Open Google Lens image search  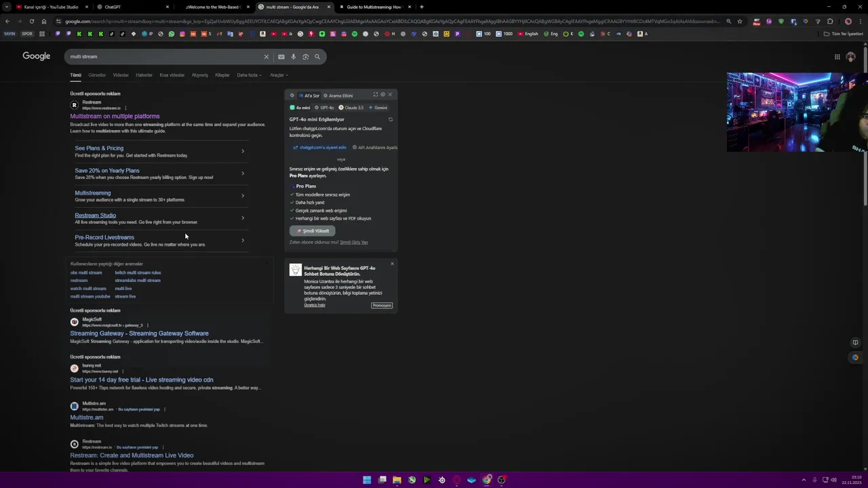tap(305, 57)
